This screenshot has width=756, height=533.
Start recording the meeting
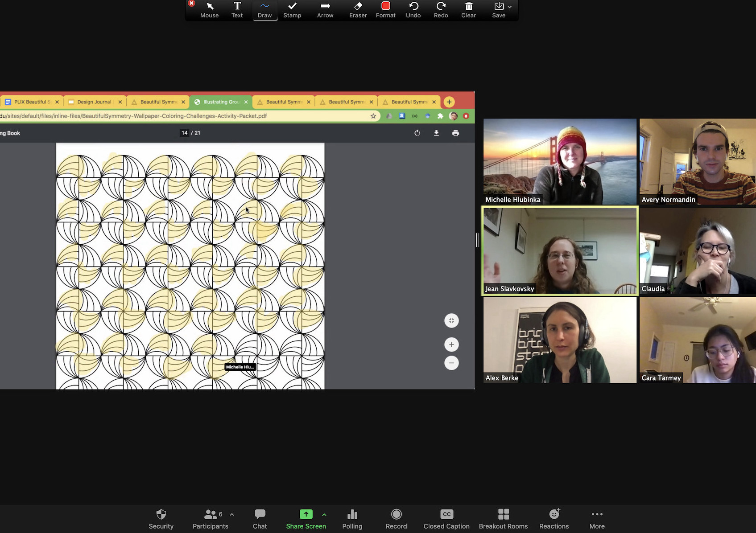396,519
